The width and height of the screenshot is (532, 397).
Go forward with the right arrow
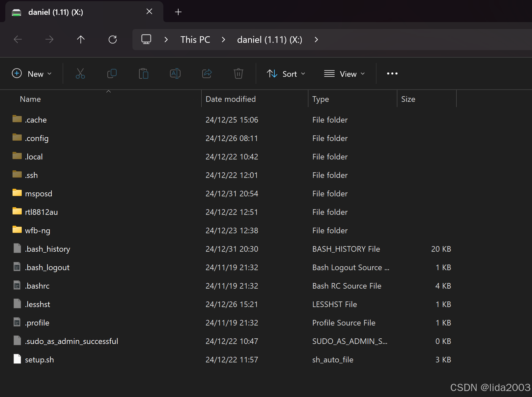49,40
